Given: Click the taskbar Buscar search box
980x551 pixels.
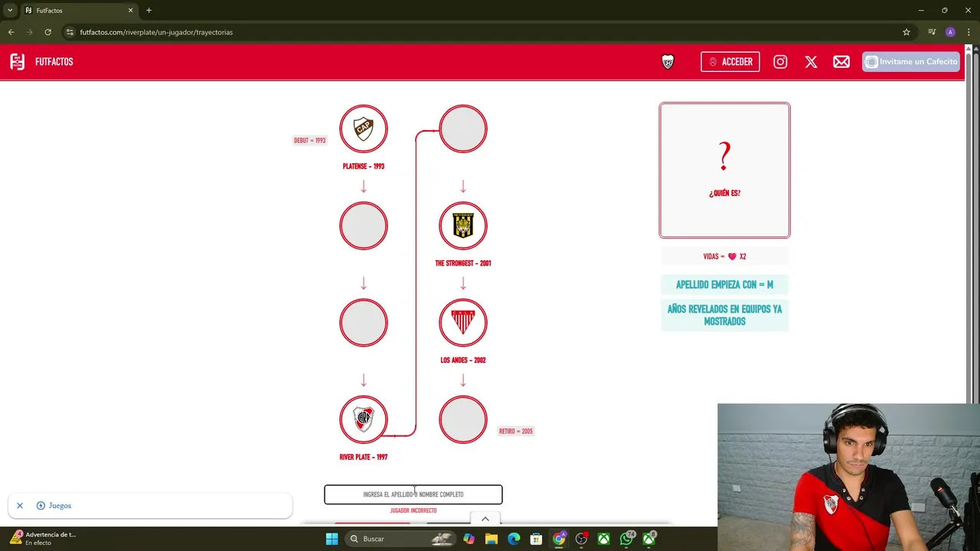Looking at the screenshot, I should coord(400,539).
